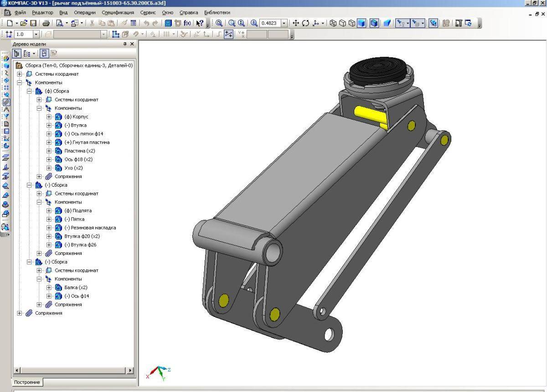This screenshot has width=547, height=392.
Task: Open the Редактор menu
Action: point(42,12)
